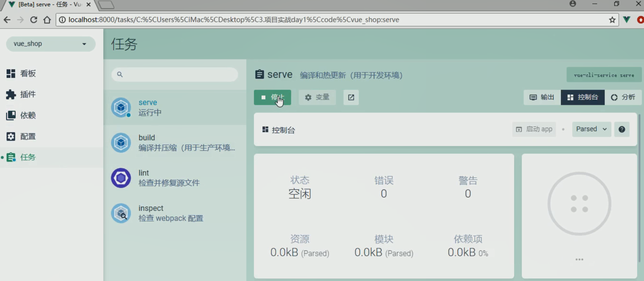Click the 警告 count value

point(468,194)
